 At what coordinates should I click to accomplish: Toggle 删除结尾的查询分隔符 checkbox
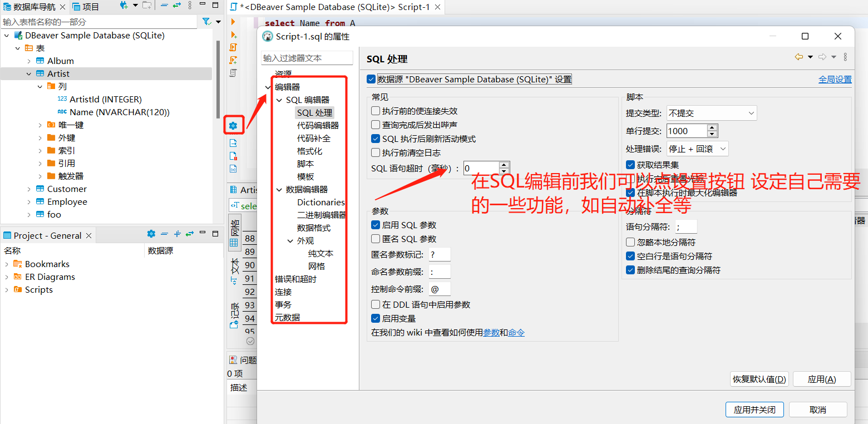pyautogui.click(x=630, y=270)
